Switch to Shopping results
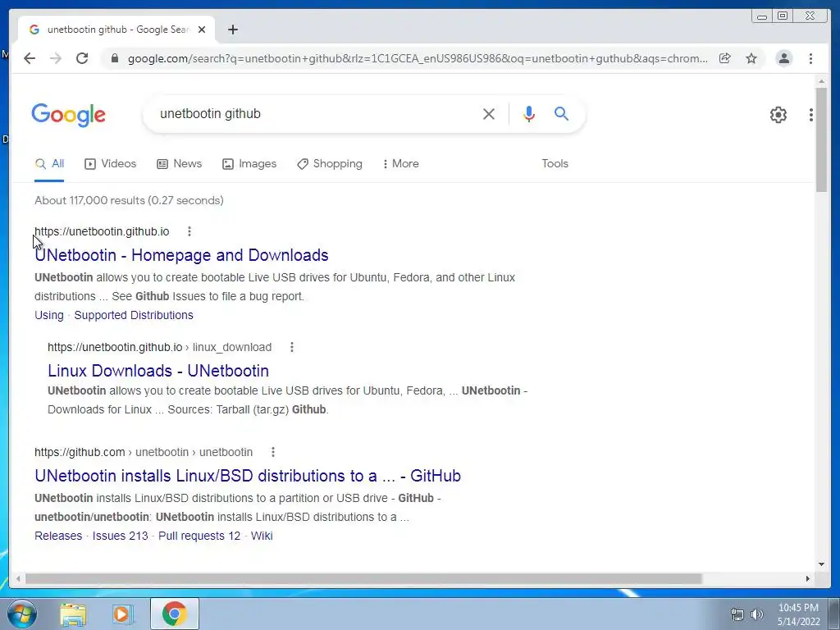The image size is (840, 630). pos(330,164)
